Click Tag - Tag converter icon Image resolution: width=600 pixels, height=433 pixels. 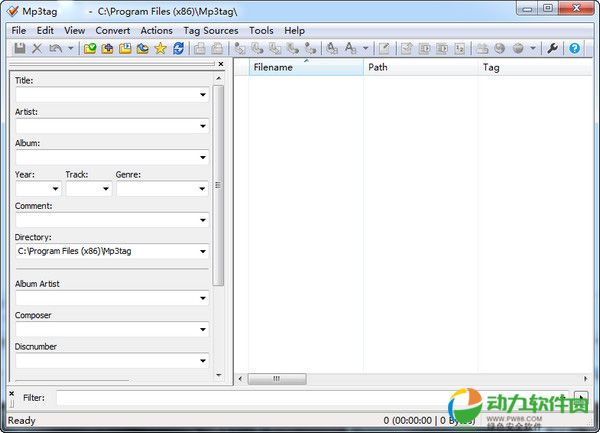tap(310, 48)
